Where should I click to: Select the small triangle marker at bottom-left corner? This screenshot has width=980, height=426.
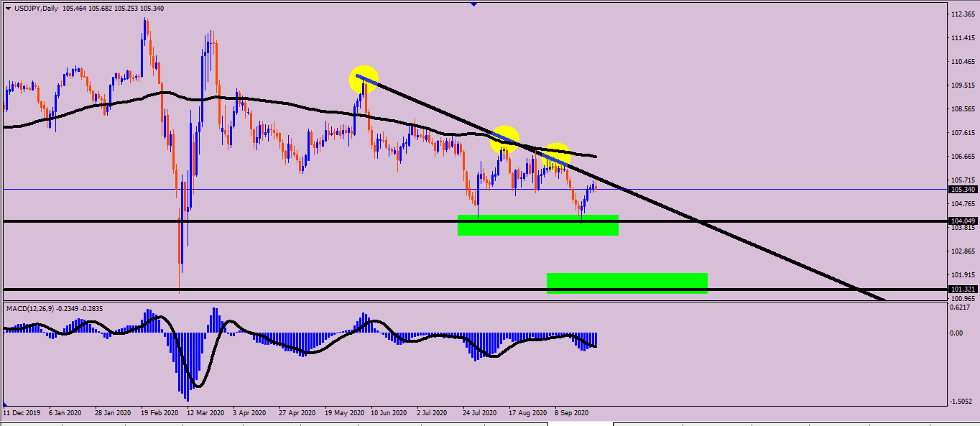click(x=6, y=404)
